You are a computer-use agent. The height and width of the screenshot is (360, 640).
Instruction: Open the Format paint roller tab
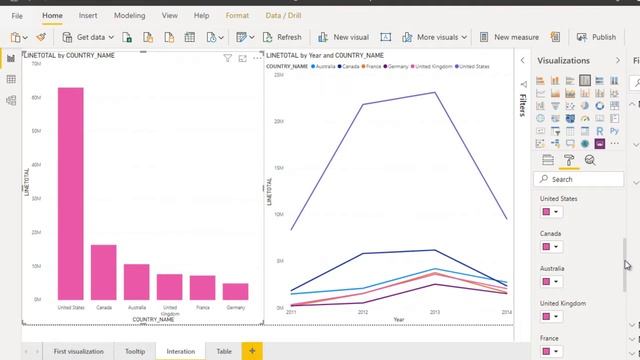(569, 160)
